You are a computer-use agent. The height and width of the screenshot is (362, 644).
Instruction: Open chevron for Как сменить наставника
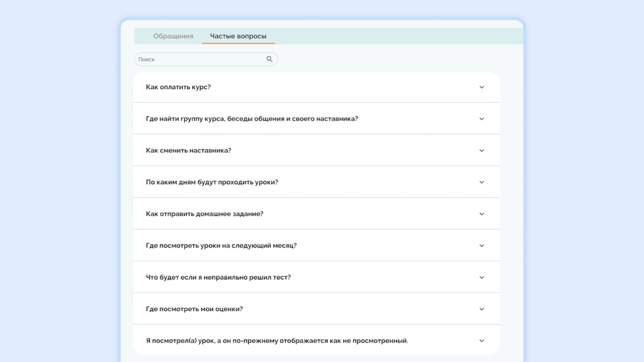482,150
